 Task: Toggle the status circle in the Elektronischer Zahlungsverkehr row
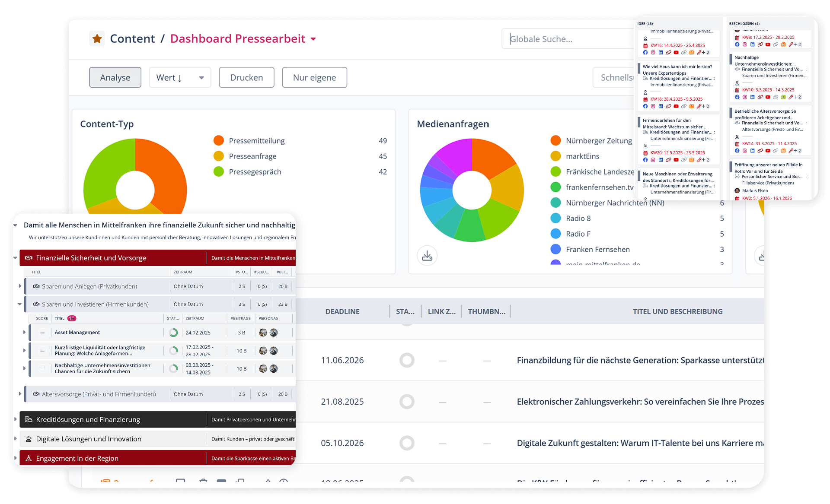[407, 401]
